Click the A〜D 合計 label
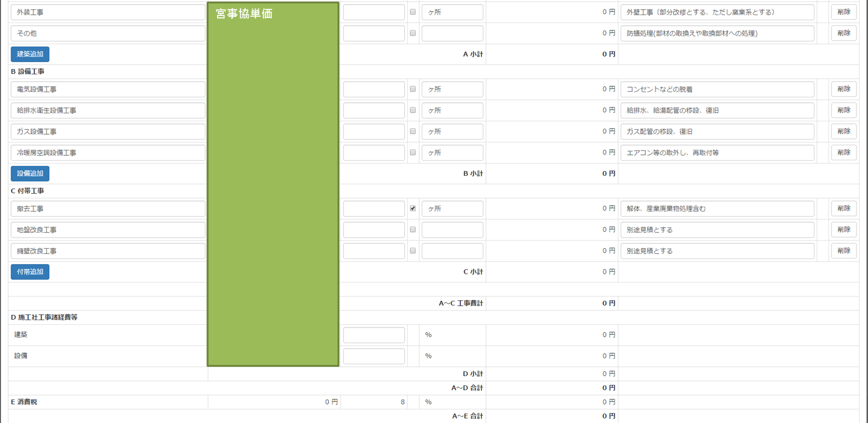 (x=467, y=388)
